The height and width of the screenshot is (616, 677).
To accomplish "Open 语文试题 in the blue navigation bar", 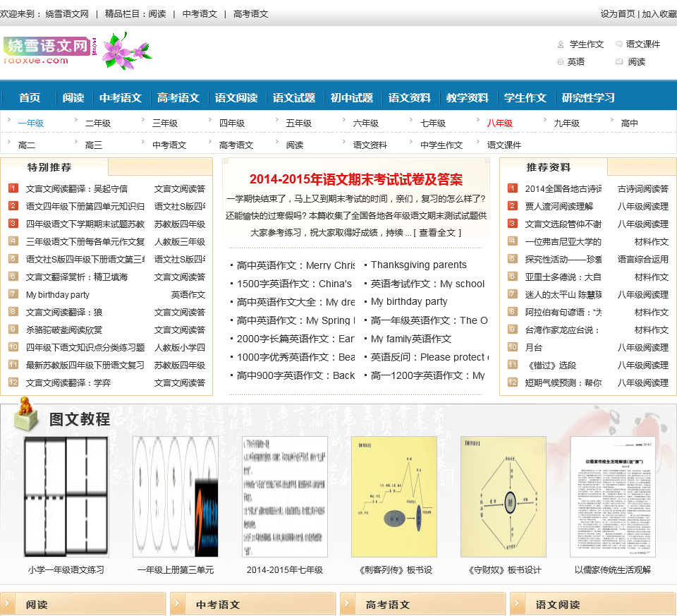I will tap(294, 98).
